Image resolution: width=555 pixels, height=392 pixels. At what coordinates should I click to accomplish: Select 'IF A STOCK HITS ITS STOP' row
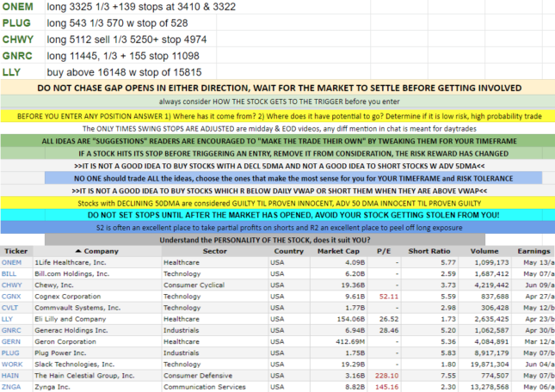(x=277, y=153)
